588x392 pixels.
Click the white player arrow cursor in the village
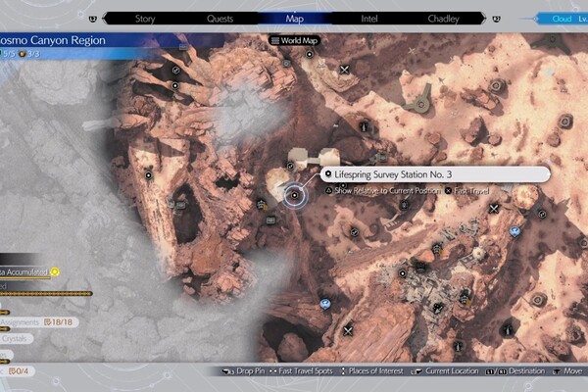[437, 309]
